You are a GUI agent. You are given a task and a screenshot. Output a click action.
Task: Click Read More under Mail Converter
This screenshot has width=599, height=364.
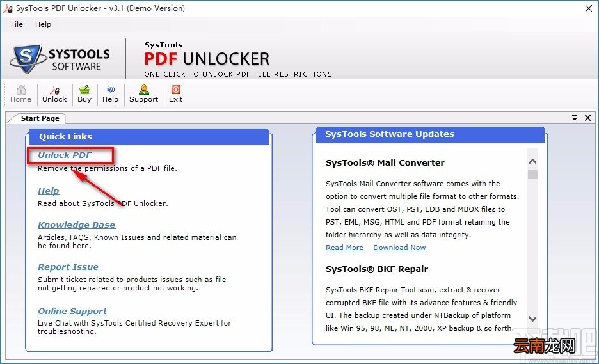[344, 248]
